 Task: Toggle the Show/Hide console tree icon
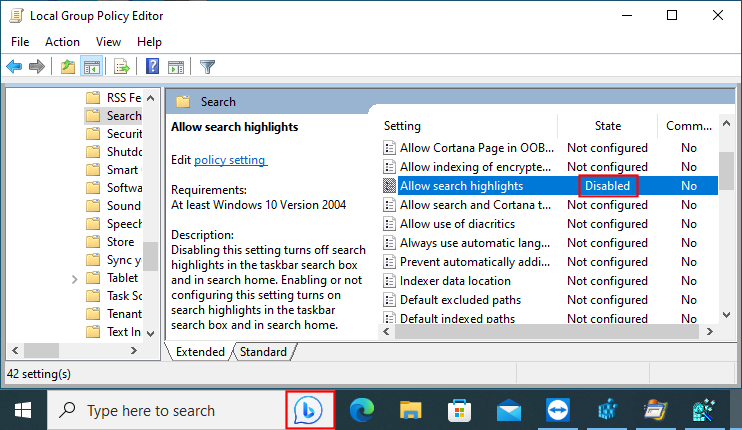pyautogui.click(x=91, y=67)
